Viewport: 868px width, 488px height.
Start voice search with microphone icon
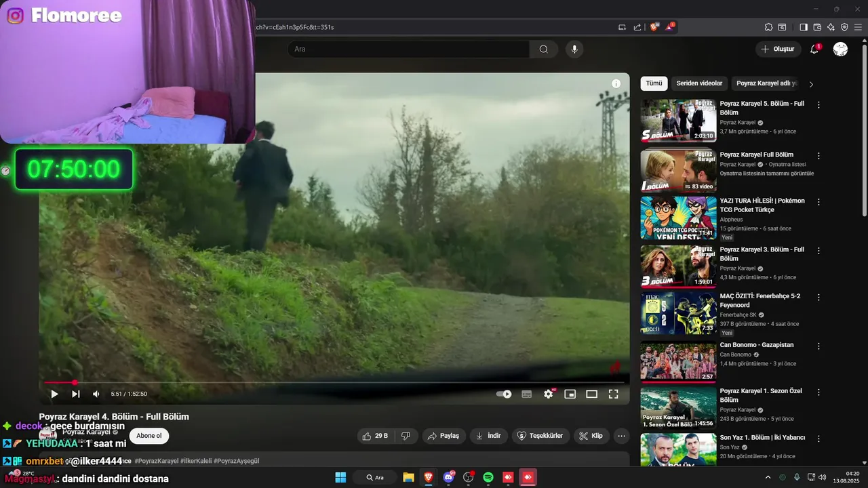click(574, 49)
